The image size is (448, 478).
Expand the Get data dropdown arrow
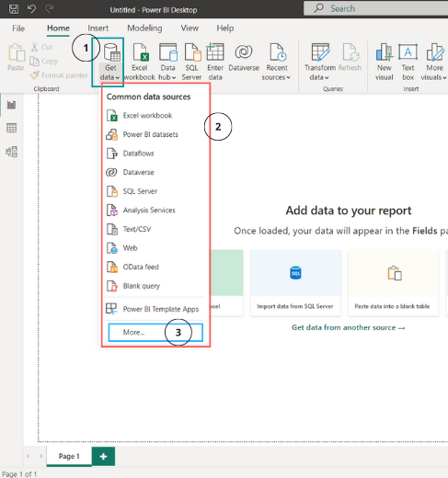[118, 78]
